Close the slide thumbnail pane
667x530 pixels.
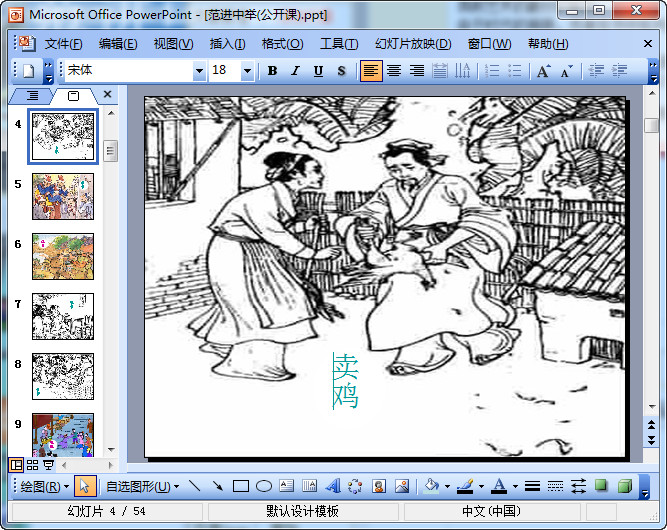[108, 94]
